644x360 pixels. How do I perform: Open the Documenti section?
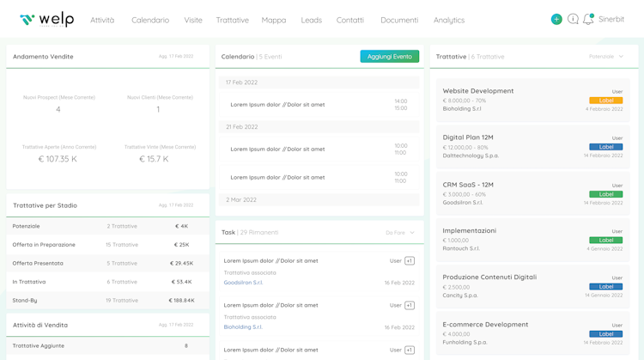tap(399, 20)
